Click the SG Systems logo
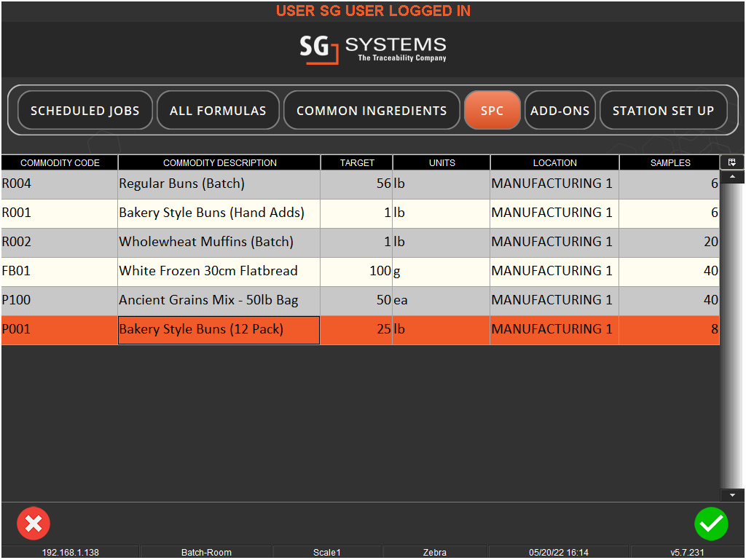746x560 pixels. point(373,49)
